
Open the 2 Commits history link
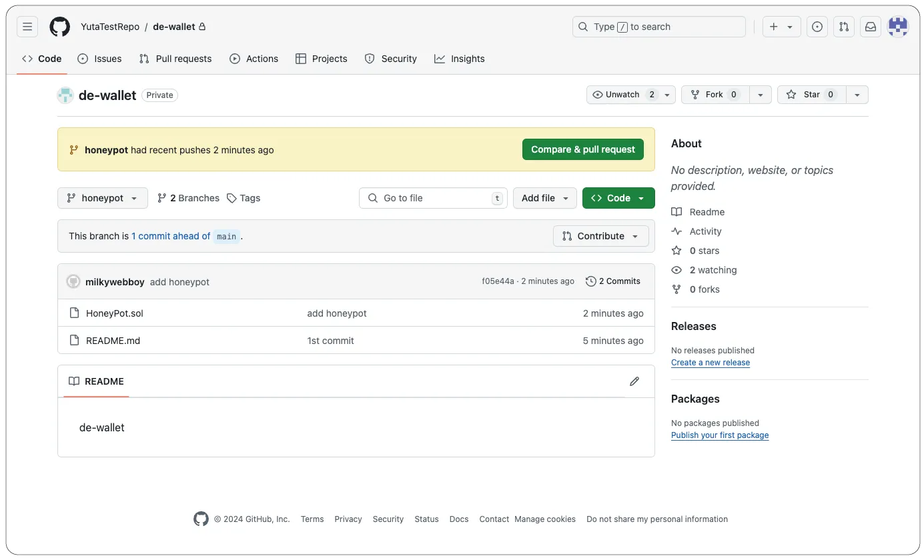[x=613, y=281]
